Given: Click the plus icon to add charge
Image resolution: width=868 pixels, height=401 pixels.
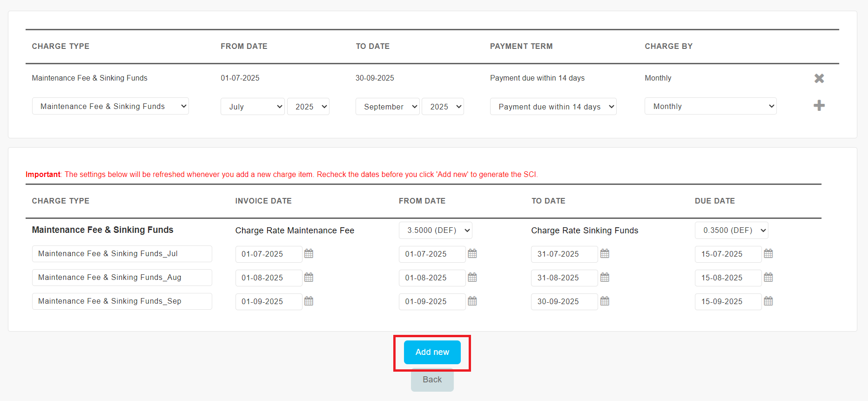Looking at the screenshot, I should tap(819, 106).
